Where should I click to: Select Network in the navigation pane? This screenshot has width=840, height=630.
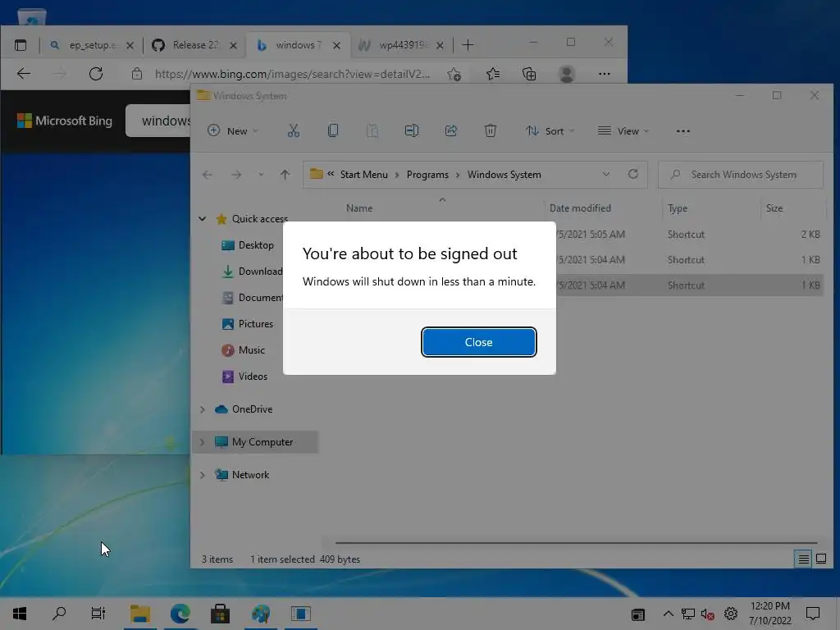[x=250, y=475]
